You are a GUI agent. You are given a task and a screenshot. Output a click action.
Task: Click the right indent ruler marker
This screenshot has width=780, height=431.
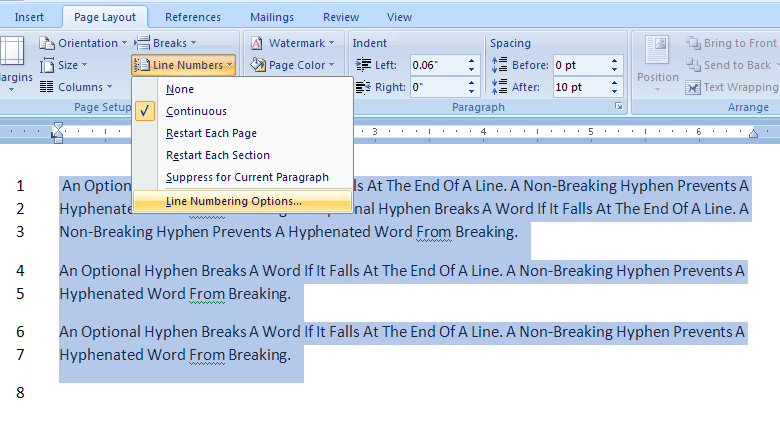[753, 133]
